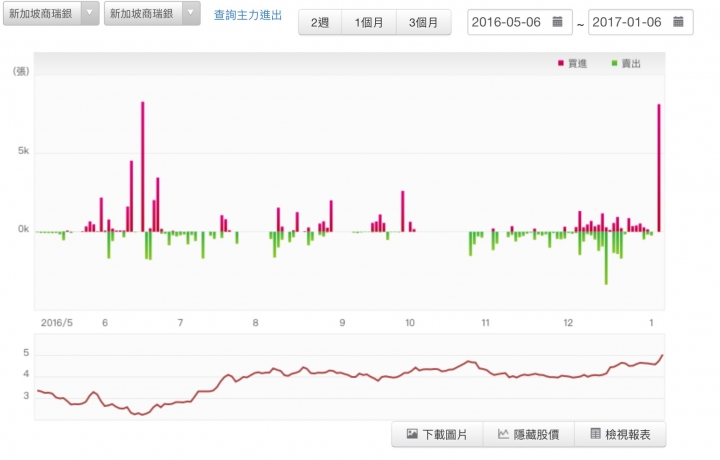Click the 檢視報表 button

[620, 434]
